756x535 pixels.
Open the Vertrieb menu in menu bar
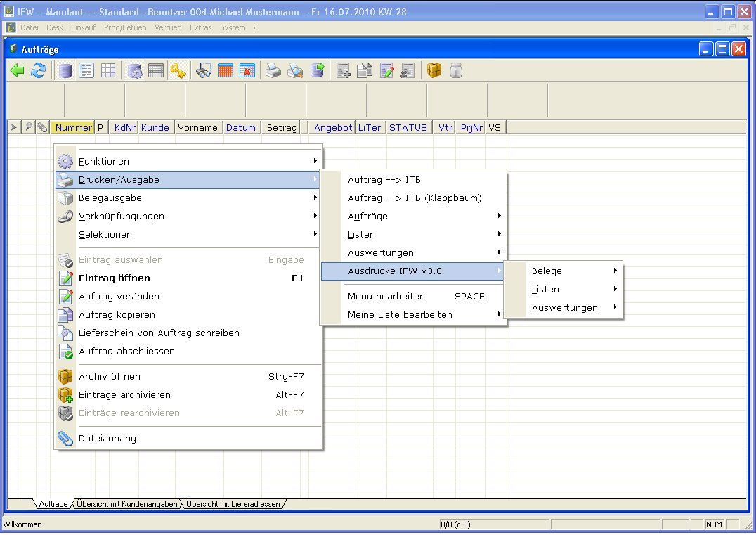167,27
